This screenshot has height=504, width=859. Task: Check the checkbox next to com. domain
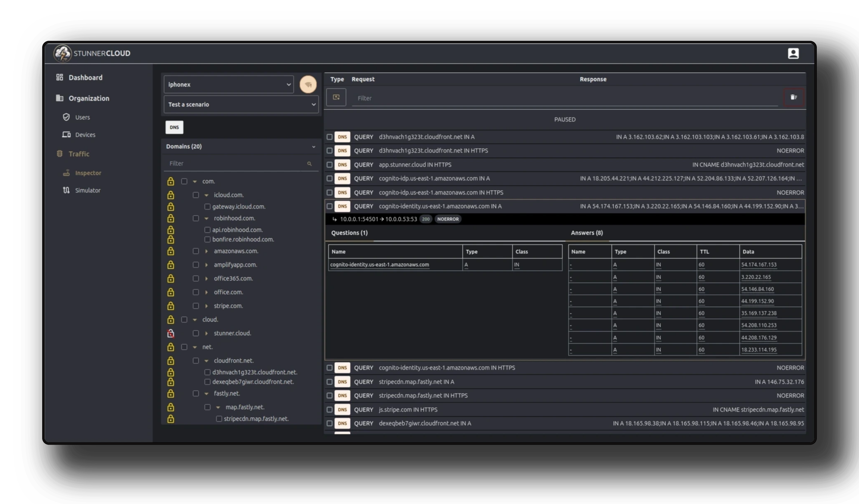[x=184, y=181]
